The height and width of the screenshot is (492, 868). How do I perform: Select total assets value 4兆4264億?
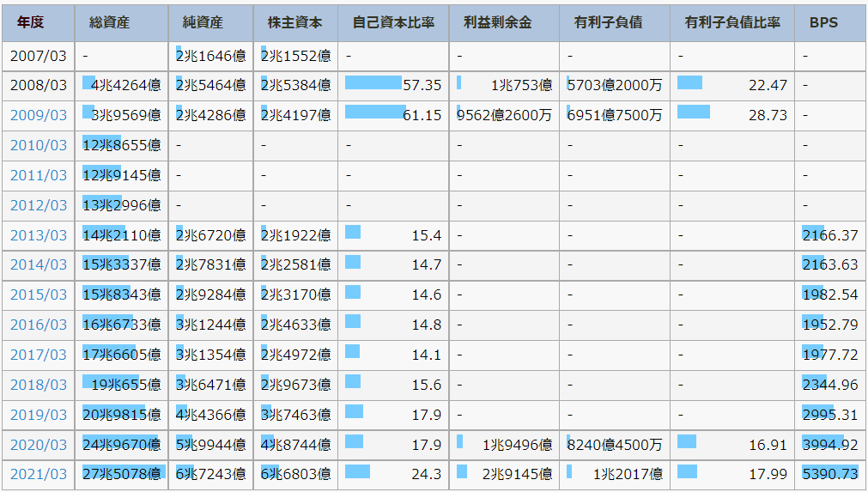126,85
